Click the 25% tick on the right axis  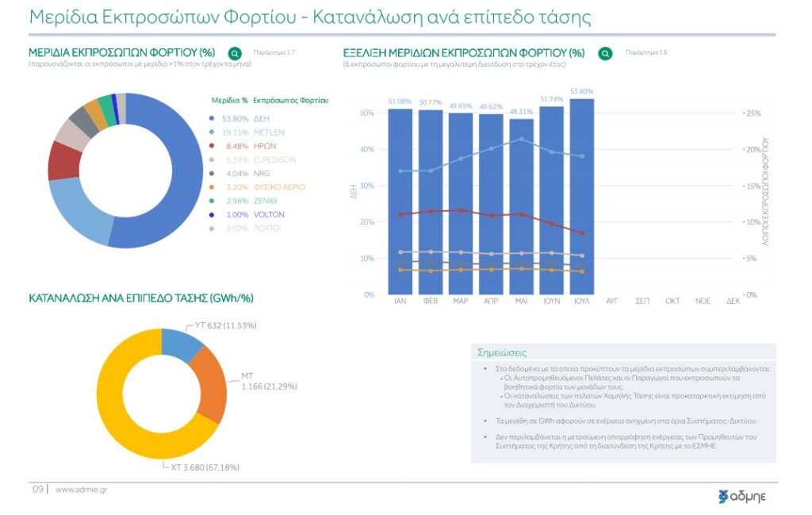[x=753, y=113]
